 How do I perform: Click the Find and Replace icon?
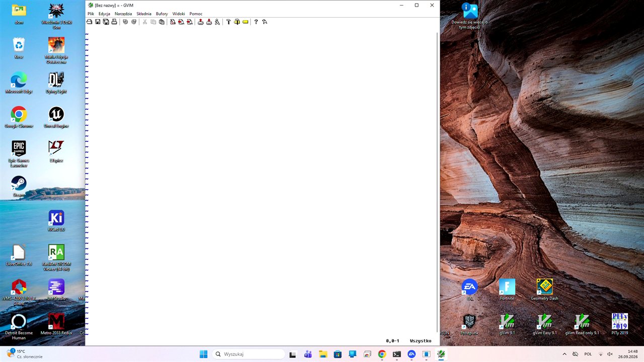(x=173, y=22)
